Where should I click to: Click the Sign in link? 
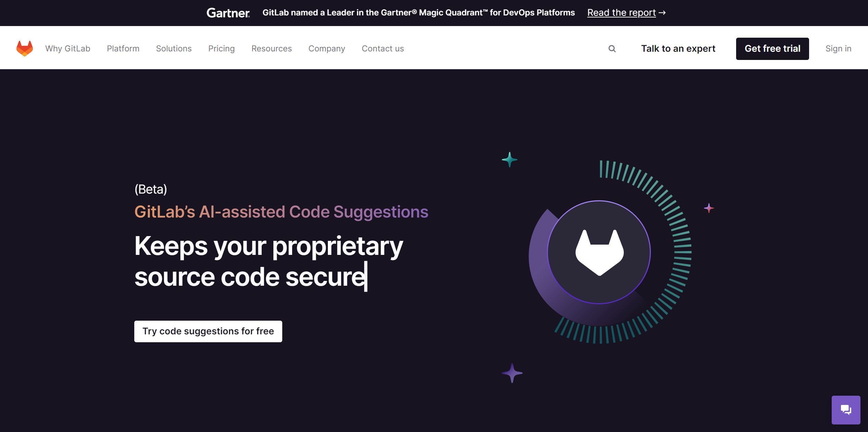coord(838,48)
